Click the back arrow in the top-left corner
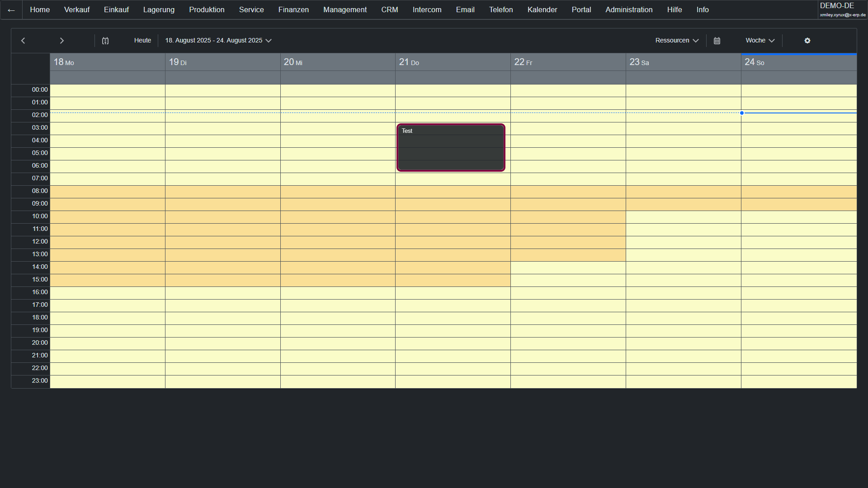 pyautogui.click(x=11, y=10)
